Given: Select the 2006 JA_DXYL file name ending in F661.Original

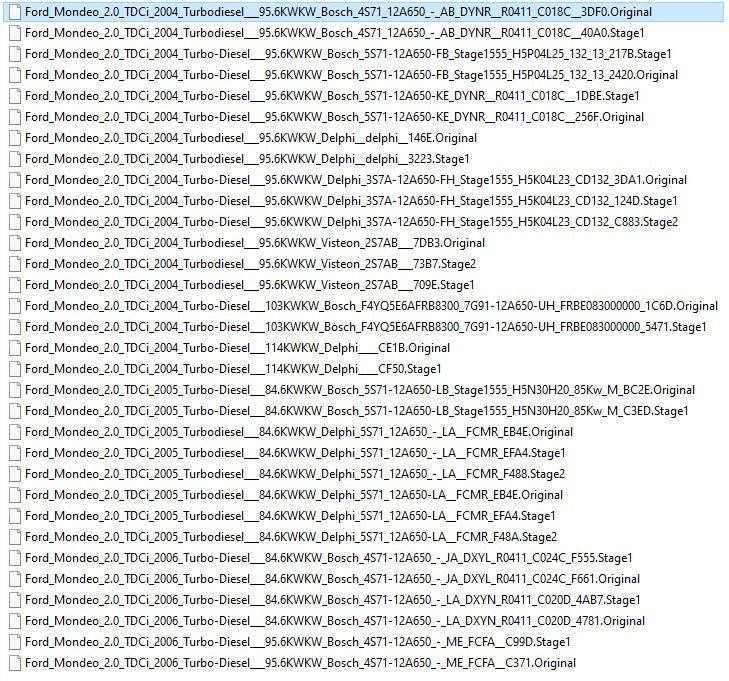Looking at the screenshot, I should (332, 578).
